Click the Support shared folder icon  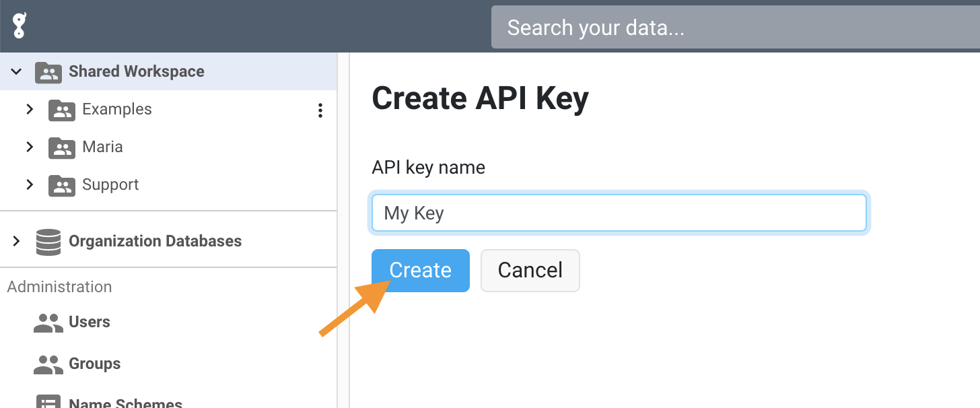click(x=61, y=185)
